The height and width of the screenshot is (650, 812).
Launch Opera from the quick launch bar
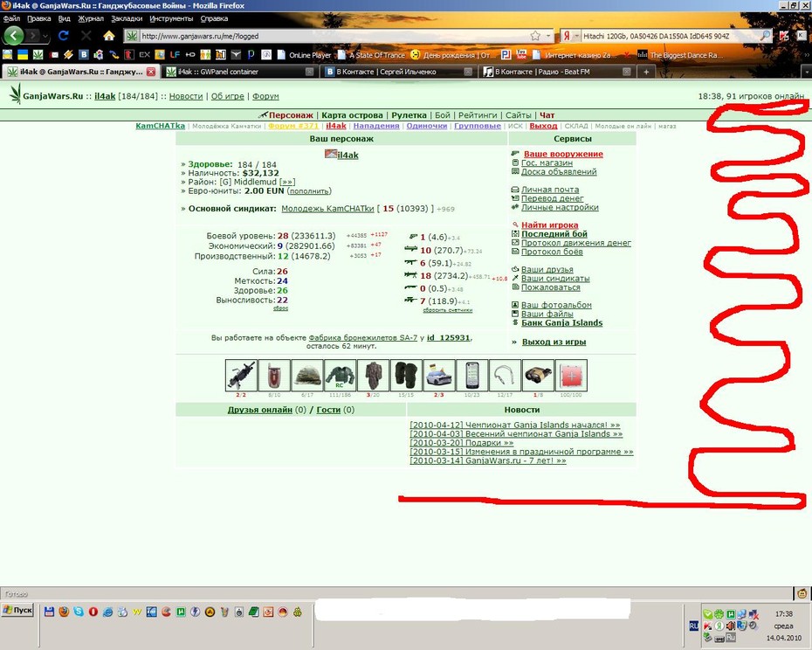pyautogui.click(x=93, y=612)
